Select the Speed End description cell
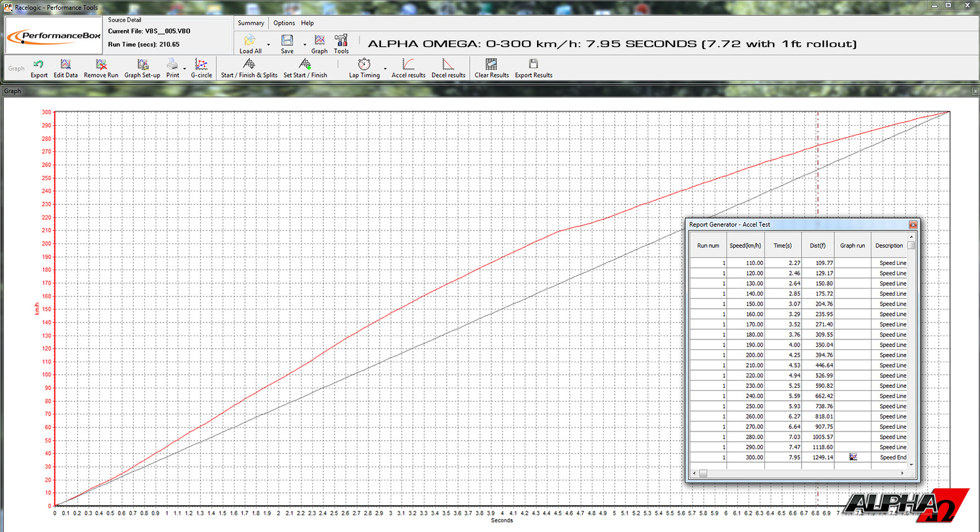The height and width of the screenshot is (532, 980). 889,458
